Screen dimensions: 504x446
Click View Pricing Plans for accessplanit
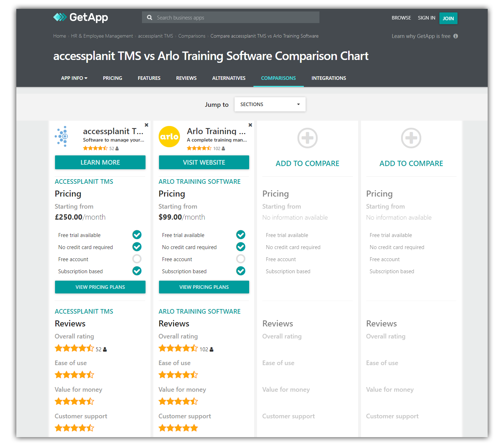(x=100, y=287)
